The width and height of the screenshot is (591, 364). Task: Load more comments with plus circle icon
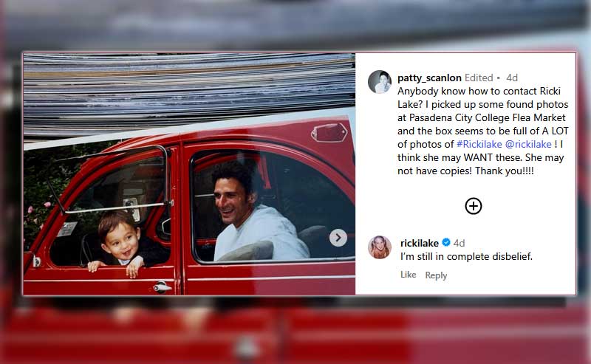[474, 206]
